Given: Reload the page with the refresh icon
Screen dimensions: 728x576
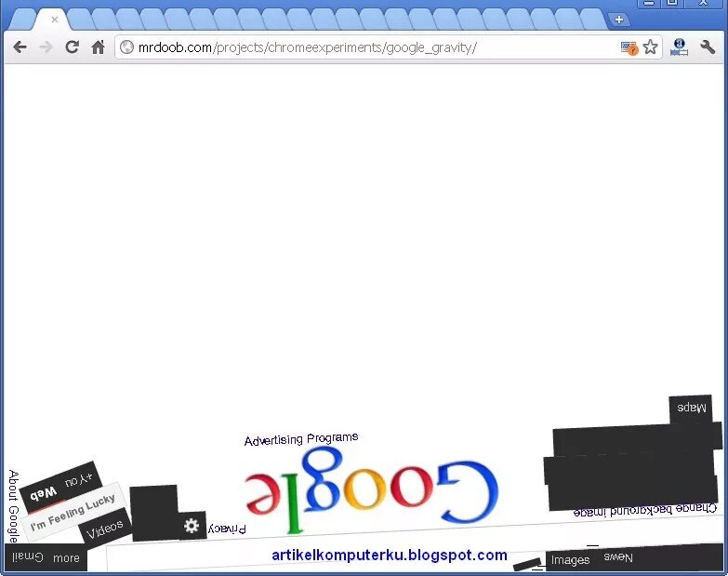Looking at the screenshot, I should (x=72, y=47).
